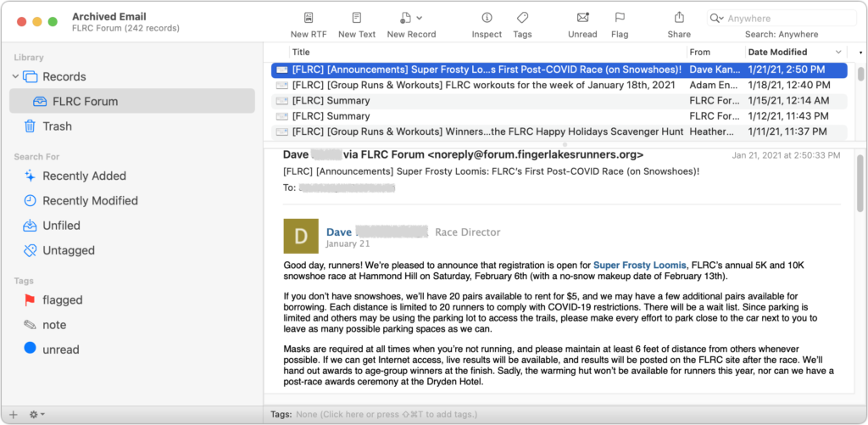Click the add plus button at bottom left

click(x=13, y=415)
